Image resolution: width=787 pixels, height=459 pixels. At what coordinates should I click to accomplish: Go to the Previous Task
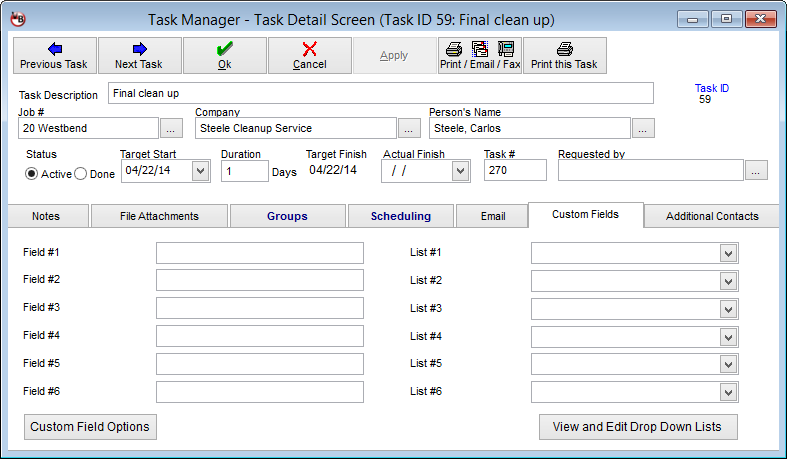[54, 56]
